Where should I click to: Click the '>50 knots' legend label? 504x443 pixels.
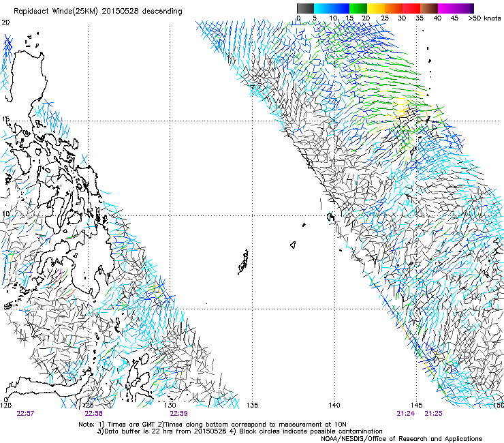(484, 18)
